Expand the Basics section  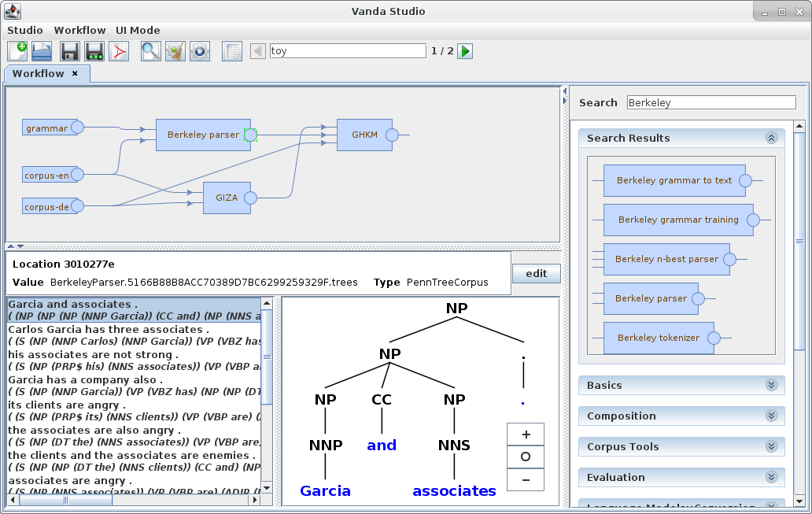(771, 385)
